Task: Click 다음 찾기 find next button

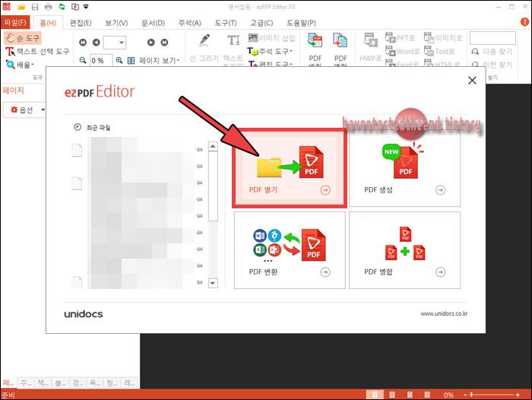Action: click(x=492, y=51)
